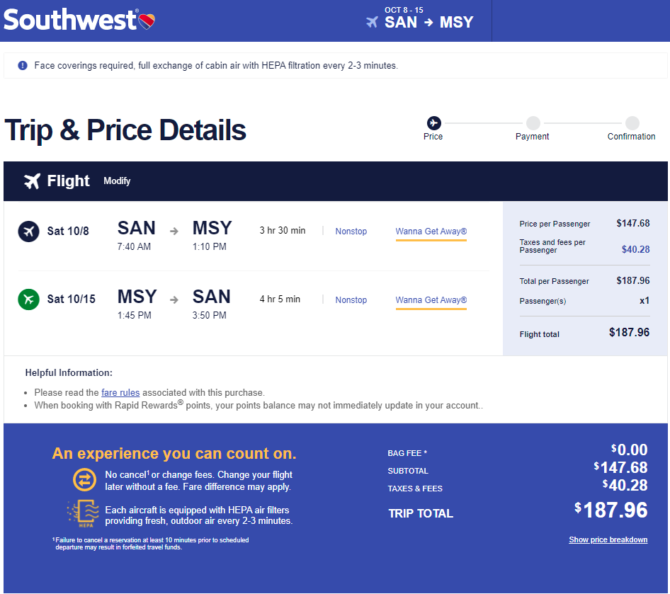Click the Southwest heart logo
Image resolution: width=670 pixels, height=594 pixels.
pyautogui.click(x=147, y=21)
